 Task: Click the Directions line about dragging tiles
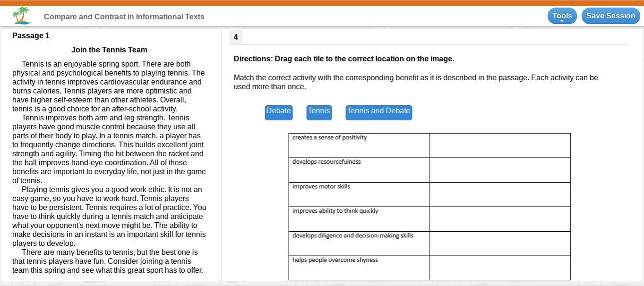pyautogui.click(x=343, y=59)
